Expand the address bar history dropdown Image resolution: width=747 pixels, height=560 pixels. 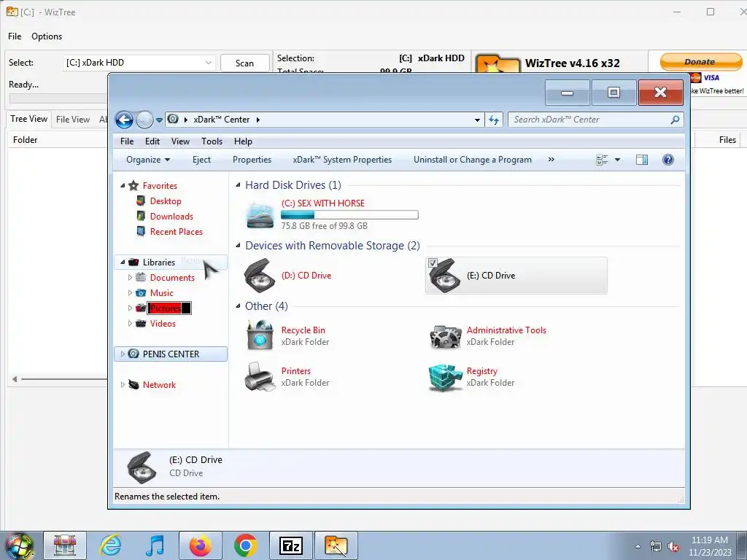point(477,120)
